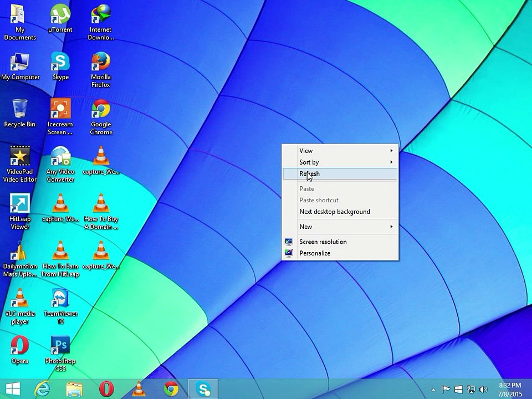
Task: Select the Mozilla Firefox shortcut
Action: tap(101, 70)
